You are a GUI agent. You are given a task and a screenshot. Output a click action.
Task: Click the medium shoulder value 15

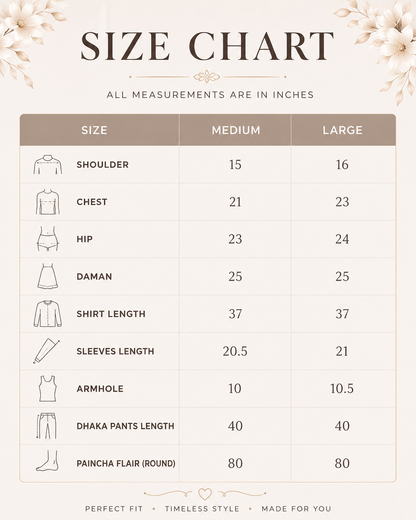point(235,165)
